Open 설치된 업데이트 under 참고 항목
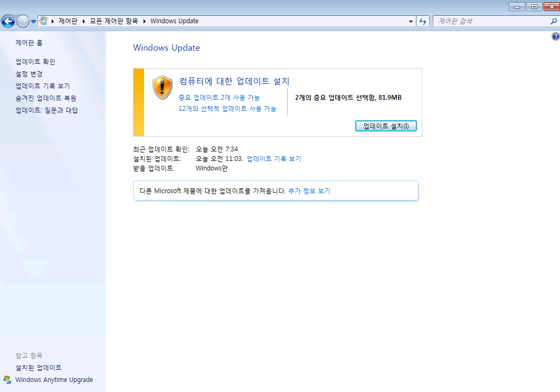The height and width of the screenshot is (392, 560). pyautogui.click(x=38, y=368)
